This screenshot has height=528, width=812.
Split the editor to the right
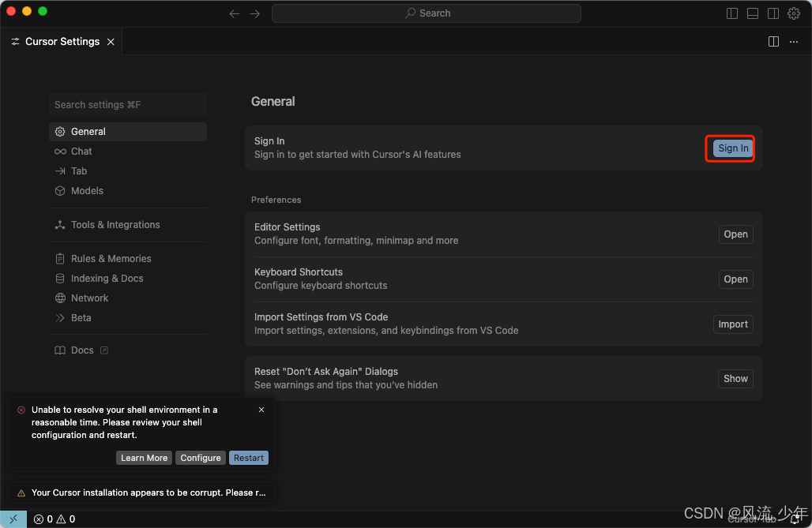point(773,41)
